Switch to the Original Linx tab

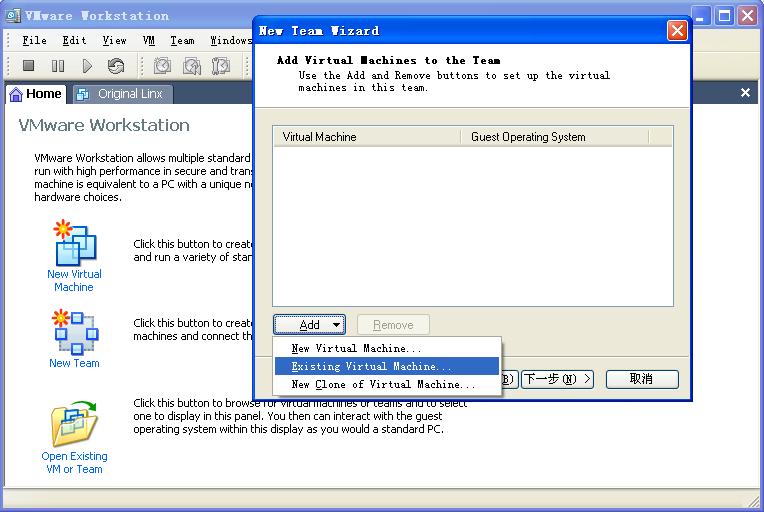coord(124,94)
